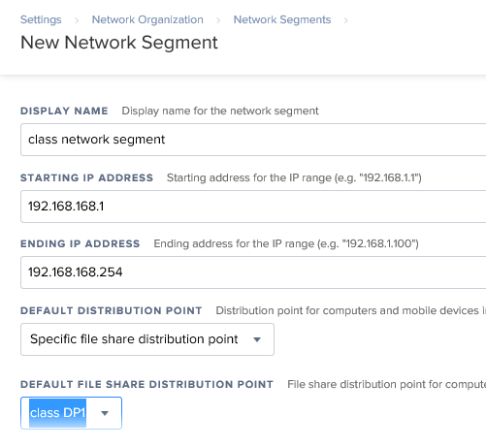Click the DISPLAY NAME field label
This screenshot has height=448, width=486.
click(64, 111)
